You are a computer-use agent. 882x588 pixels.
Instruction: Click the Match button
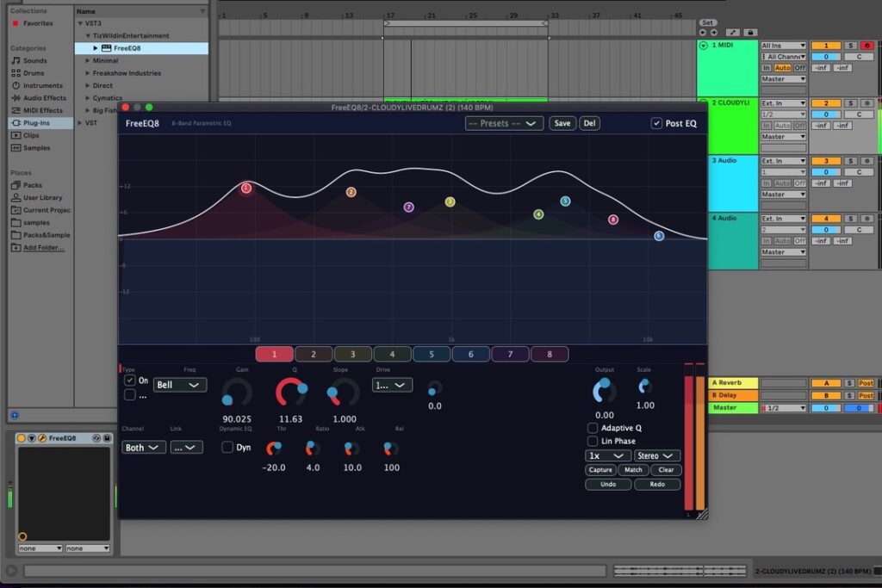pyautogui.click(x=633, y=470)
